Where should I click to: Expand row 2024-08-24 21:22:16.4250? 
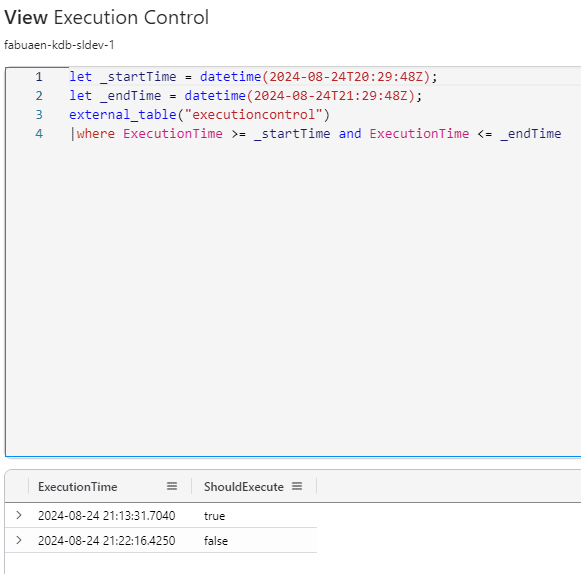[19, 540]
